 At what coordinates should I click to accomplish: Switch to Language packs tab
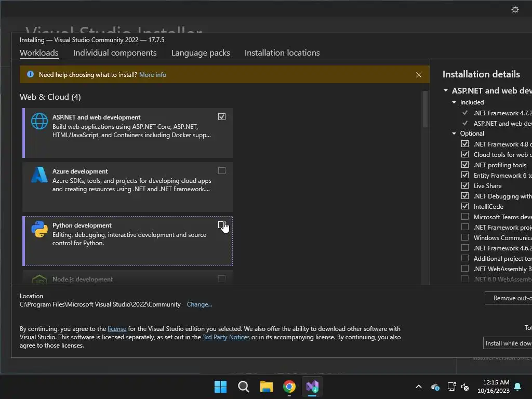tap(201, 53)
